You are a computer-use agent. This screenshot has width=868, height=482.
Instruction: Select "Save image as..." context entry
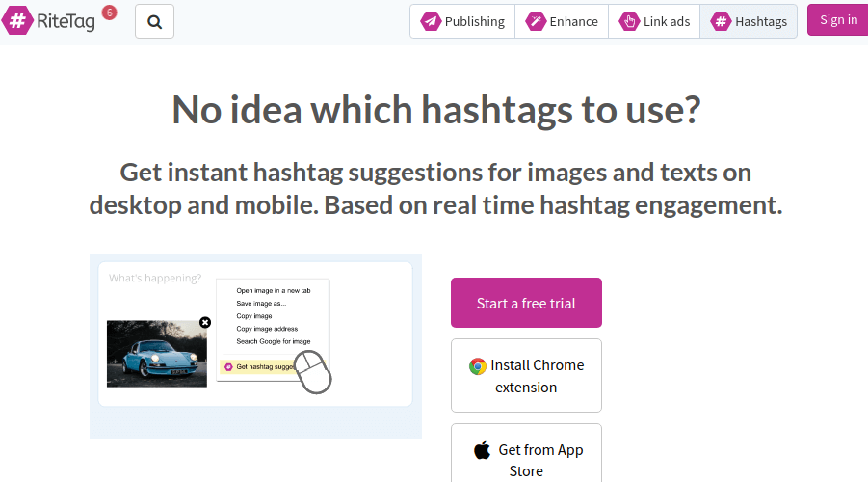[261, 304]
